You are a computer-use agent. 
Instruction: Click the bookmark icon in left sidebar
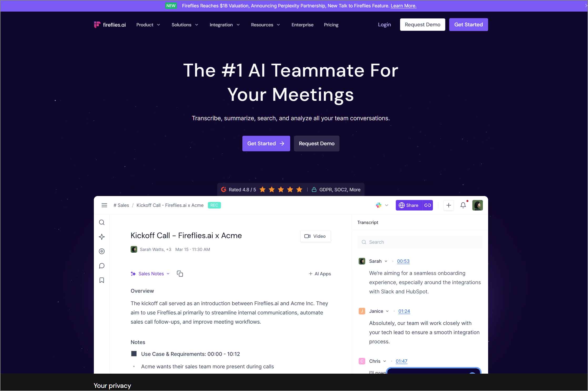tap(102, 280)
